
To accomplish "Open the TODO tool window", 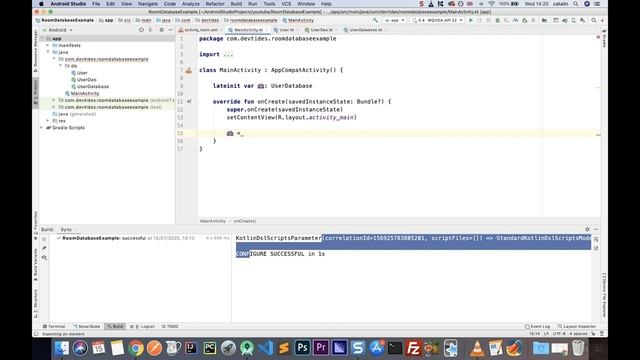I will (170, 326).
